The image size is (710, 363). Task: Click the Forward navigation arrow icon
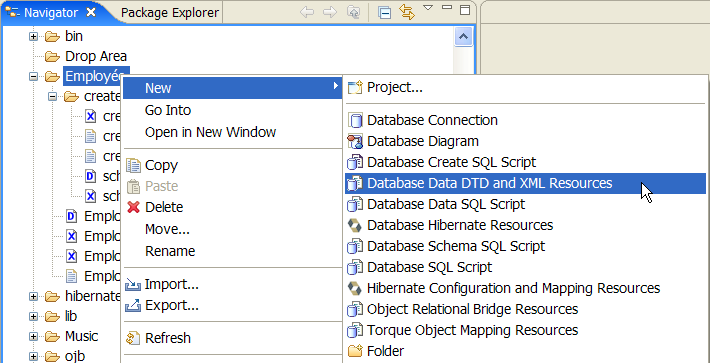pos(330,12)
